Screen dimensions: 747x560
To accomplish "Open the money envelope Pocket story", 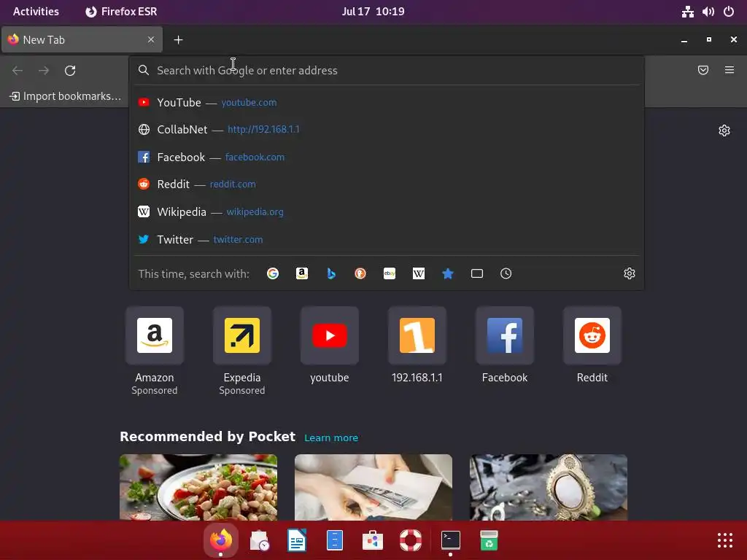I will [x=373, y=487].
